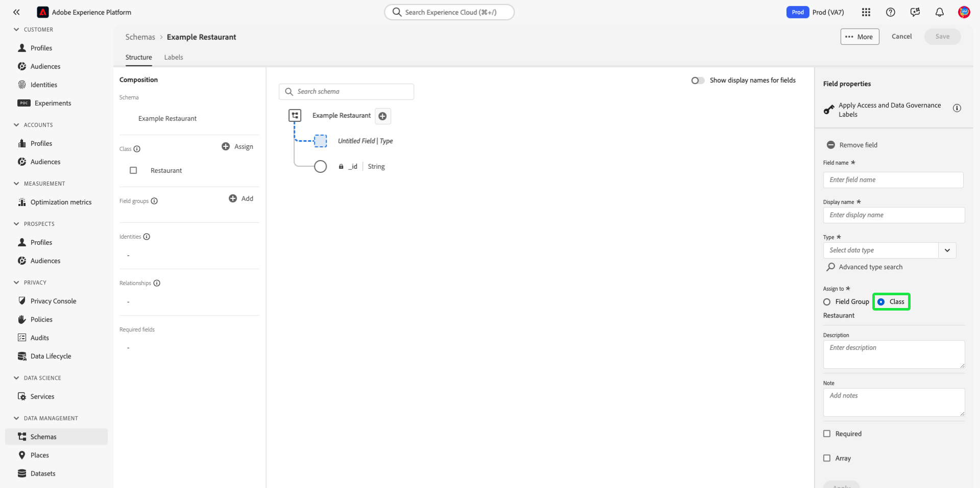The width and height of the screenshot is (980, 488).
Task: Click the Class info icon
Action: (137, 149)
